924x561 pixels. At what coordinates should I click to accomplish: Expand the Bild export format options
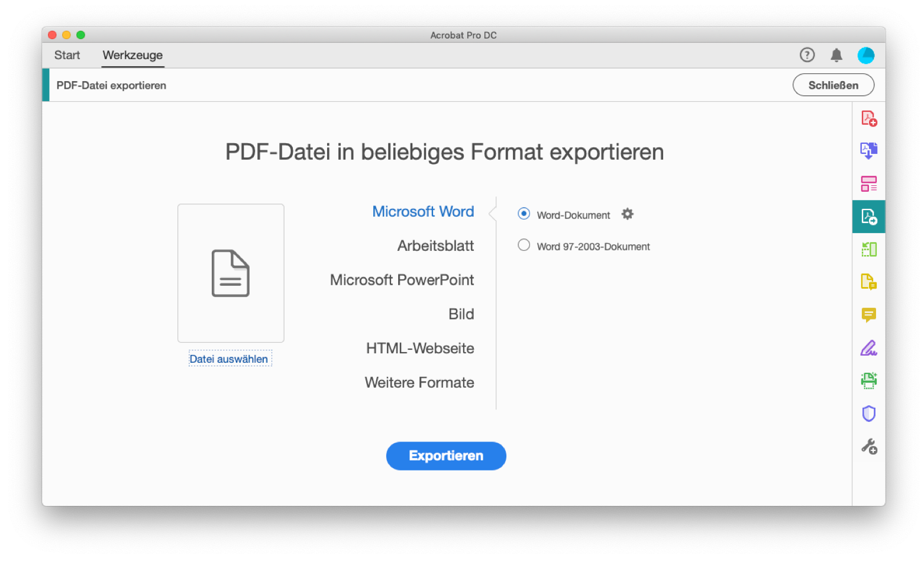(461, 314)
